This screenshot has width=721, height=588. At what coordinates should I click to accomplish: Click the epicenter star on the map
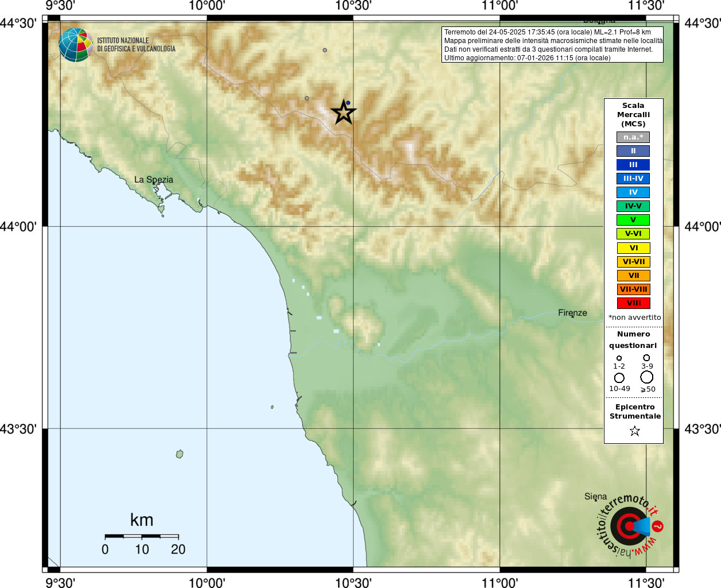(x=343, y=112)
